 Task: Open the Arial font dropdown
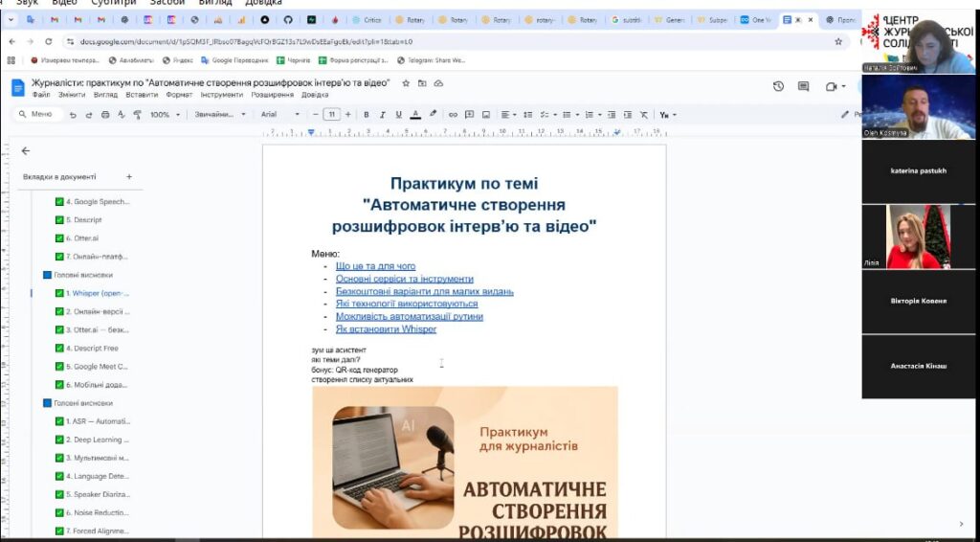tap(280, 115)
